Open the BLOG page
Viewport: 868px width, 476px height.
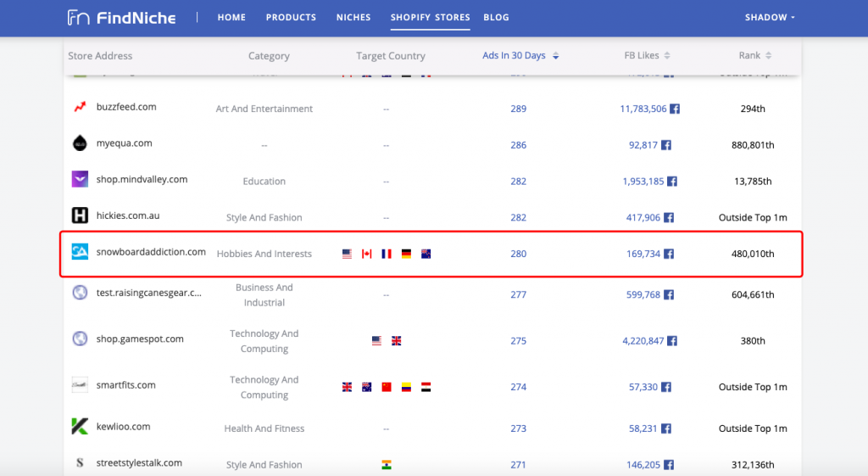tap(496, 17)
